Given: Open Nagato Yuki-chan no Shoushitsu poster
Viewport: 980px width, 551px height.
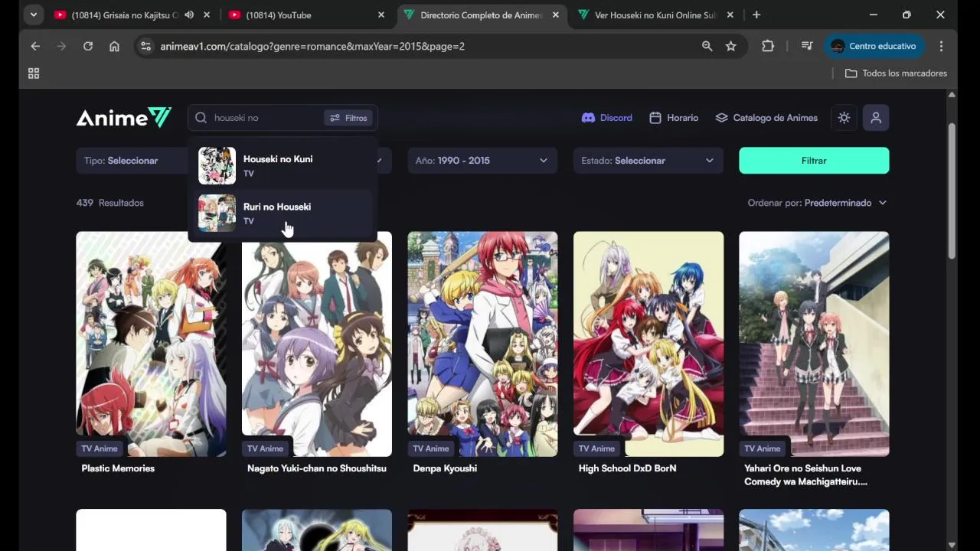Looking at the screenshot, I should tap(317, 344).
